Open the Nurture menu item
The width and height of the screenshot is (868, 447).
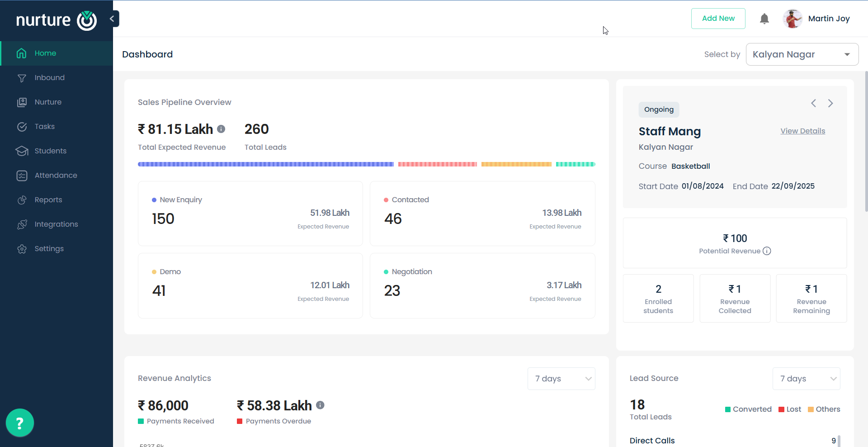57,102
